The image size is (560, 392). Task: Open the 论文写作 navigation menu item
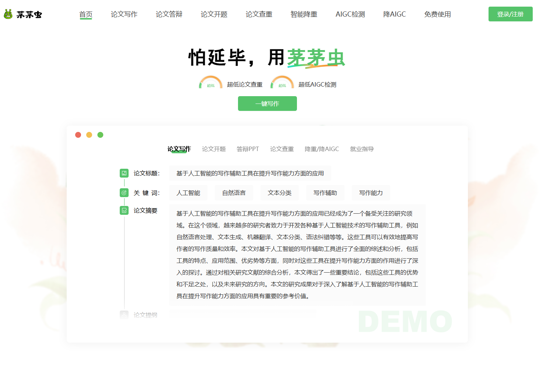click(124, 14)
